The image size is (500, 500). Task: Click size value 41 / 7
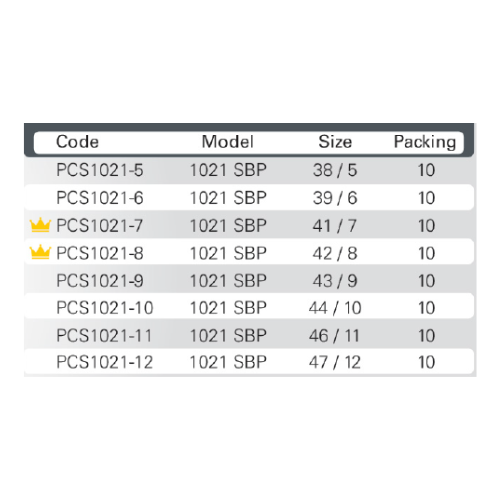(335, 226)
